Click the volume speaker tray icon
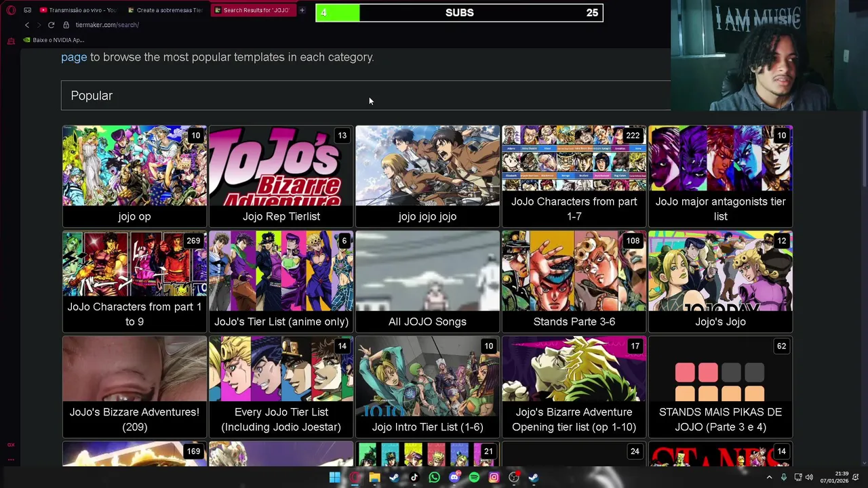The width and height of the screenshot is (868, 488). tap(808, 477)
